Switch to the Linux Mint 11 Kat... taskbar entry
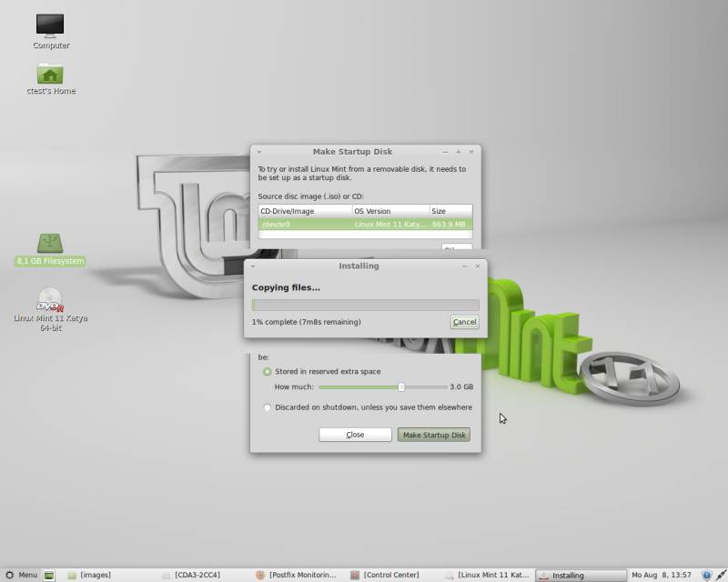Image resolution: width=728 pixels, height=582 pixels. 487,575
